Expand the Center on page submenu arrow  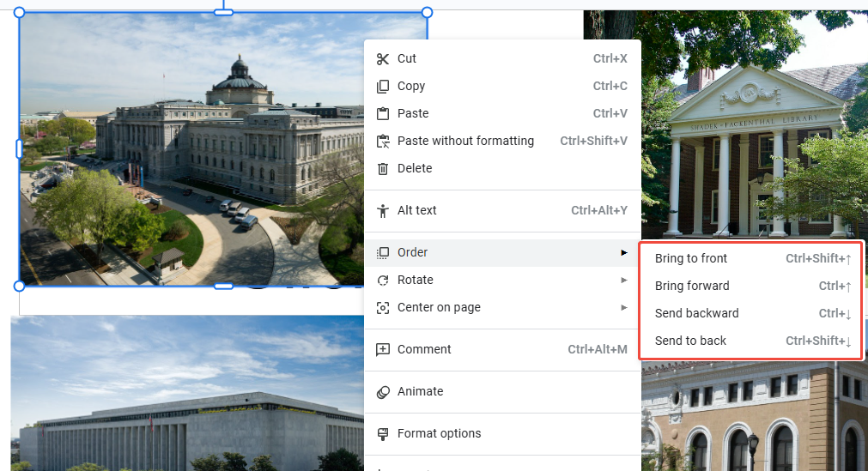[624, 308]
